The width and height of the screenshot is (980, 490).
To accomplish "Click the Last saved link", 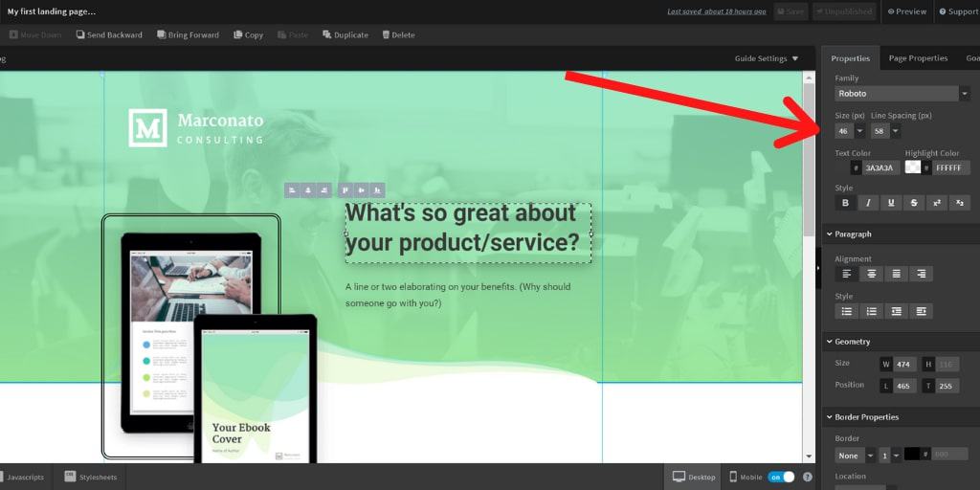I will [x=716, y=11].
